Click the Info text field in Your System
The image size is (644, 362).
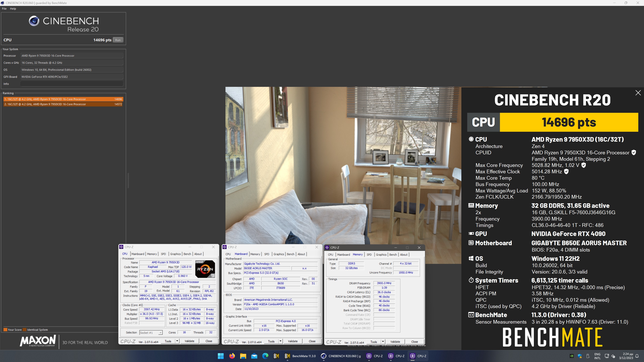tap(72, 84)
